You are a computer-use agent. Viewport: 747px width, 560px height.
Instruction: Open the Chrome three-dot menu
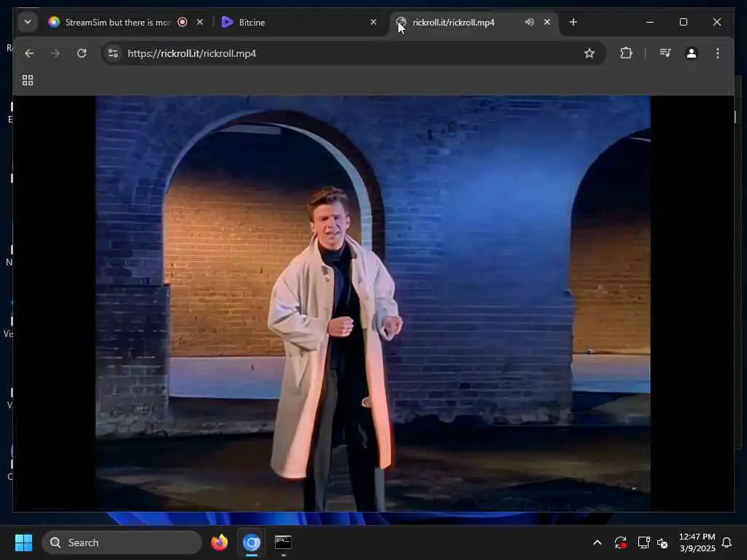point(718,53)
